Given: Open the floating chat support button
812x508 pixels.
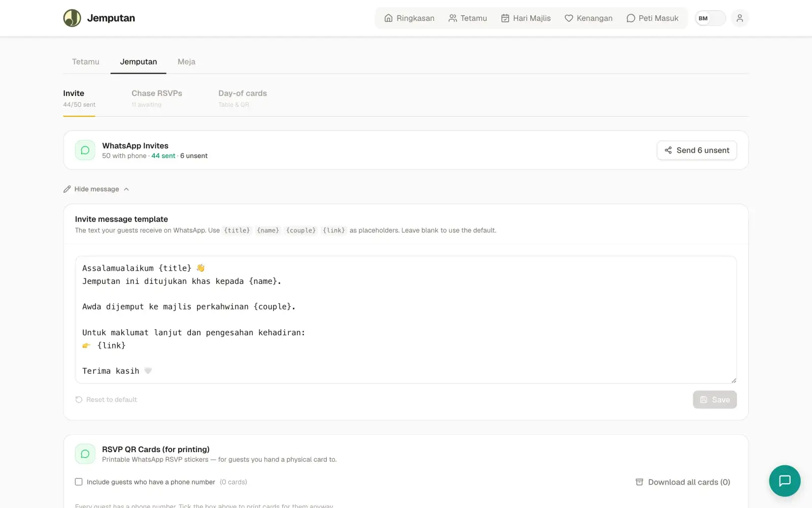Looking at the screenshot, I should [x=785, y=481].
